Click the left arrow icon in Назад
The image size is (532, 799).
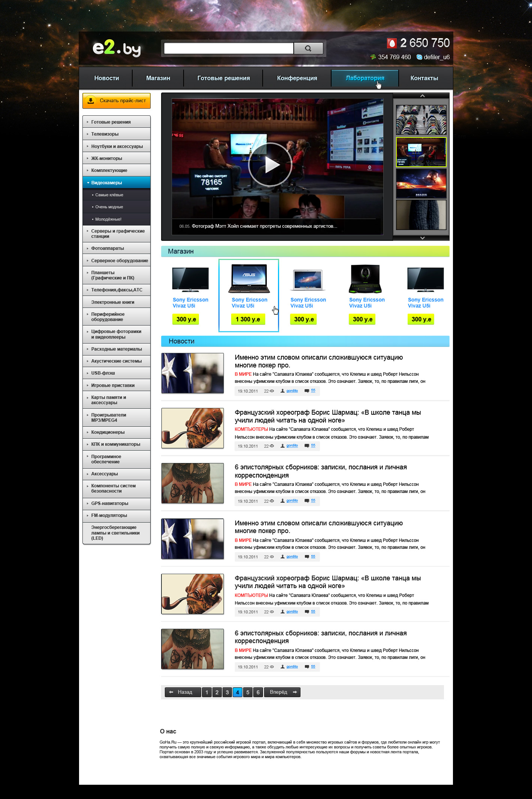click(x=171, y=692)
